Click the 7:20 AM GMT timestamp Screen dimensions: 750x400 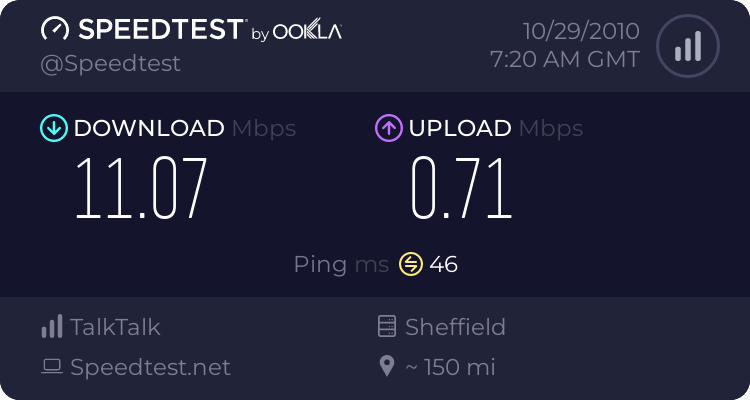point(565,59)
